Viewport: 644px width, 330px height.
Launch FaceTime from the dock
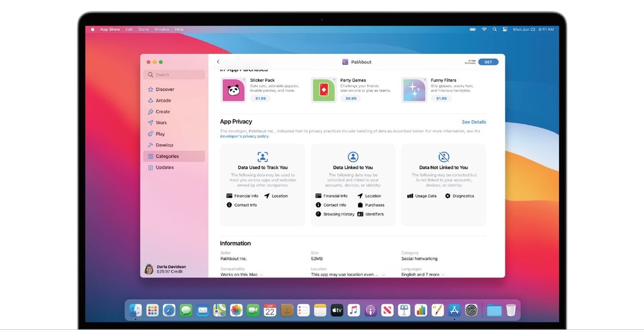point(253,310)
